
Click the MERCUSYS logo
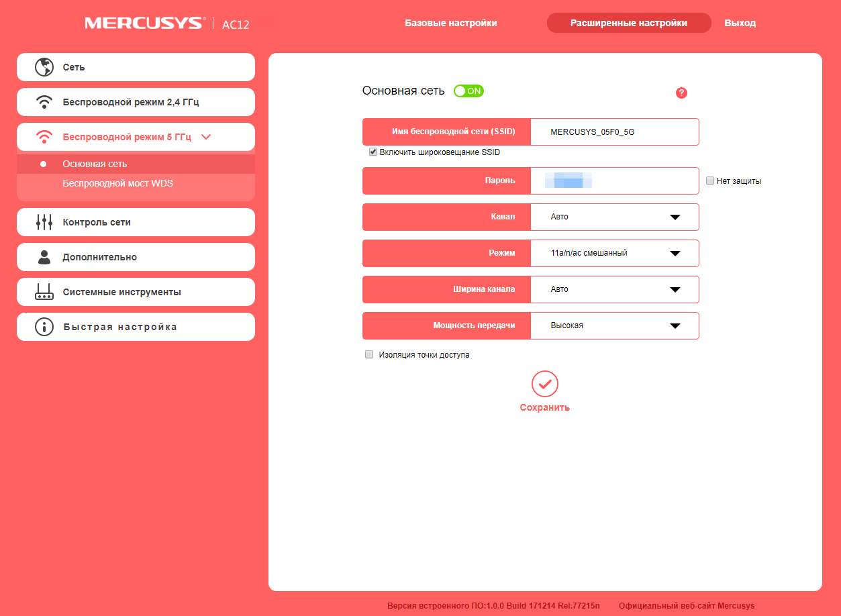click(144, 23)
